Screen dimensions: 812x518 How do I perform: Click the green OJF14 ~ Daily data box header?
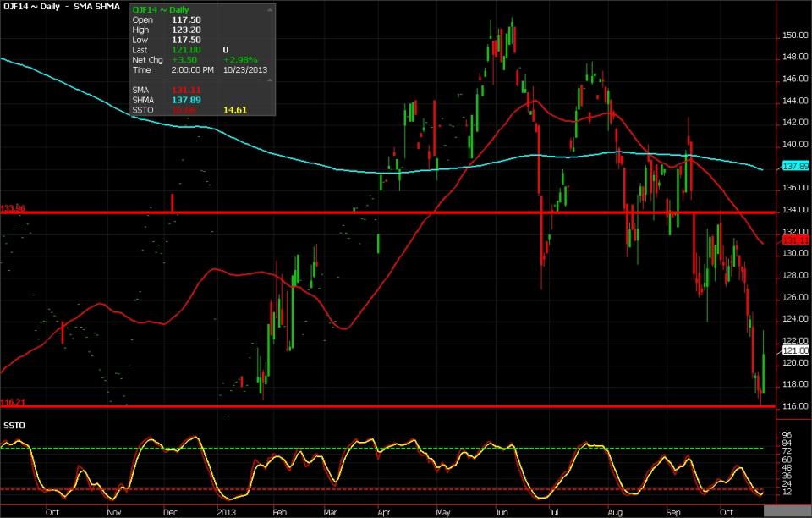pos(161,9)
